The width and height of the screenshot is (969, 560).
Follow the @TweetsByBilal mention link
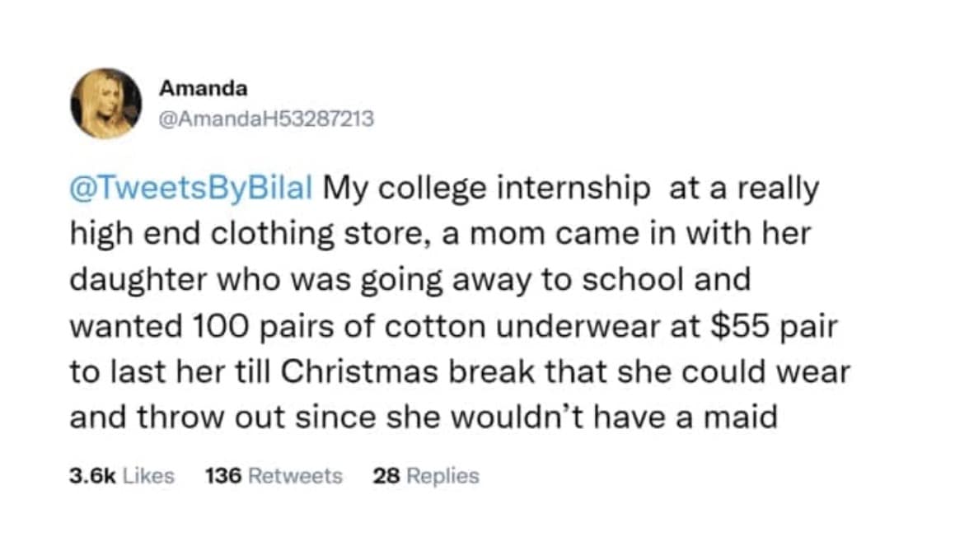191,189
